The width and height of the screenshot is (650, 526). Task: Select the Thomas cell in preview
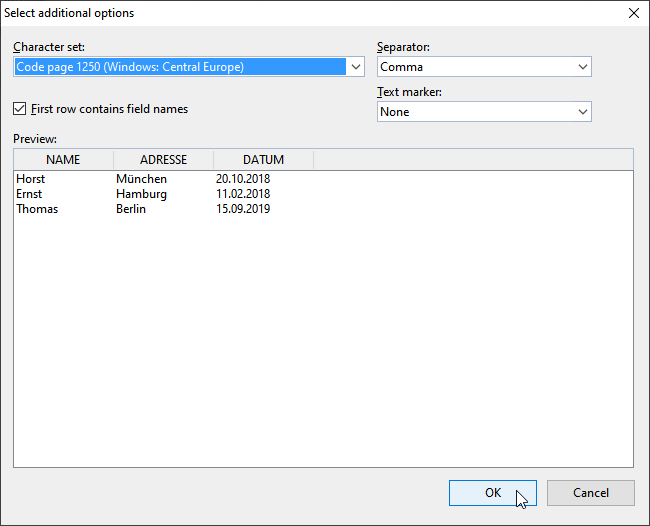37,209
